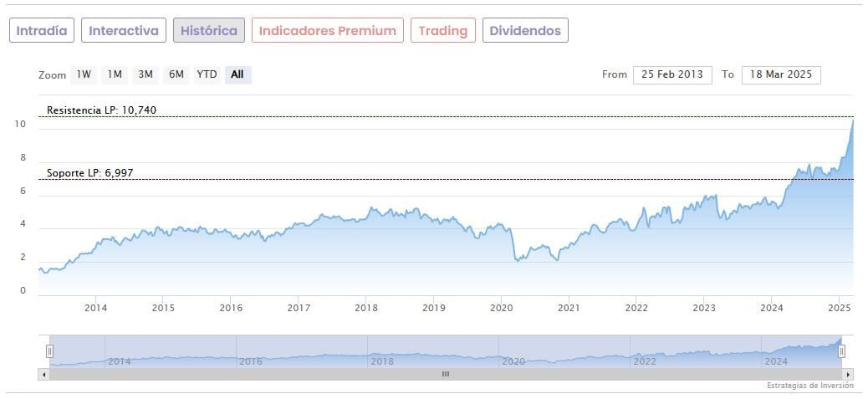Open Indicadores Premium tab
868x399 pixels.
(x=328, y=31)
